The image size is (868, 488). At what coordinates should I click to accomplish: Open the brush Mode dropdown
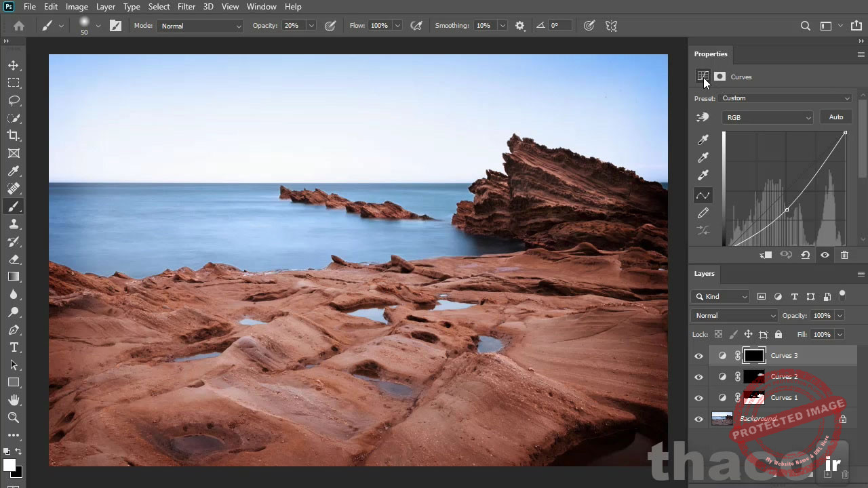click(x=200, y=26)
